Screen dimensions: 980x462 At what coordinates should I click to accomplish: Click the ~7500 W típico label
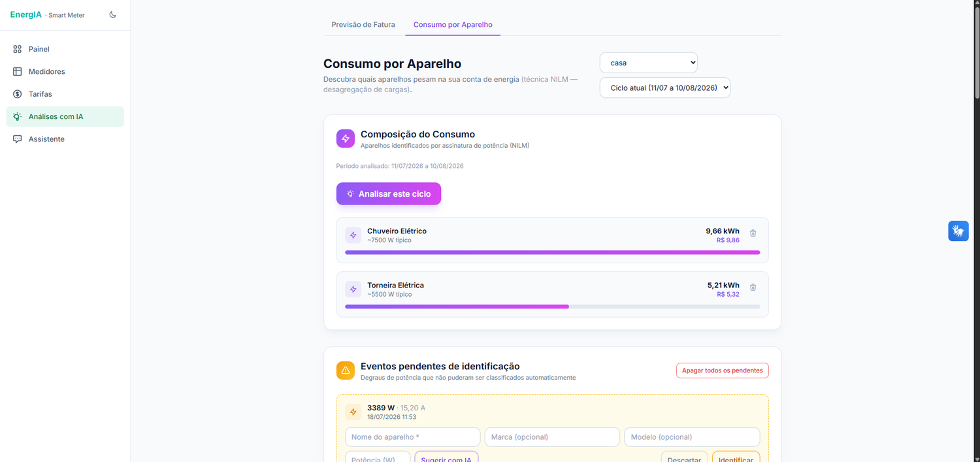pos(389,240)
